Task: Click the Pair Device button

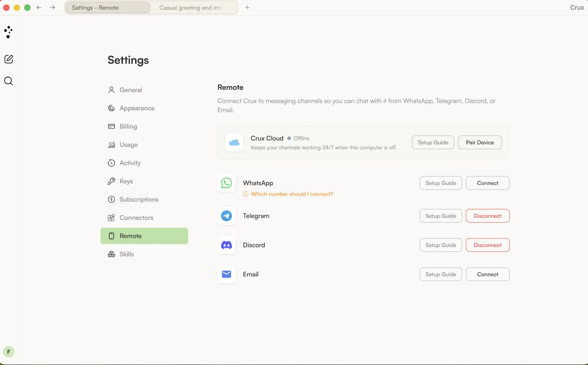Action: [480, 142]
